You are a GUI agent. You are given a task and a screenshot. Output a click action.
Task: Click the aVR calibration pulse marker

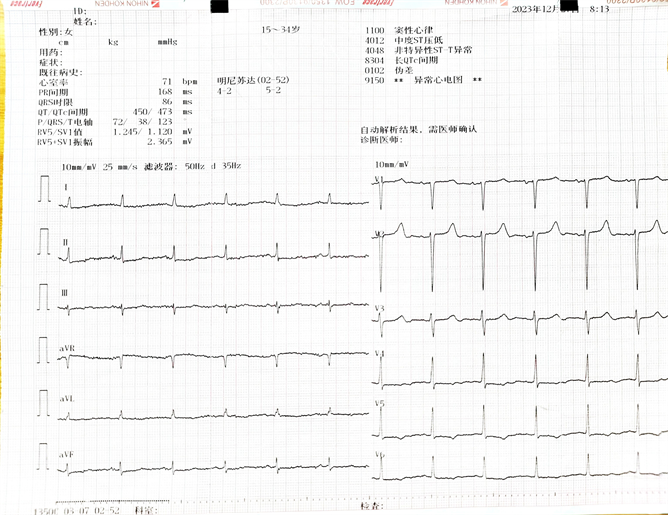click(x=44, y=350)
